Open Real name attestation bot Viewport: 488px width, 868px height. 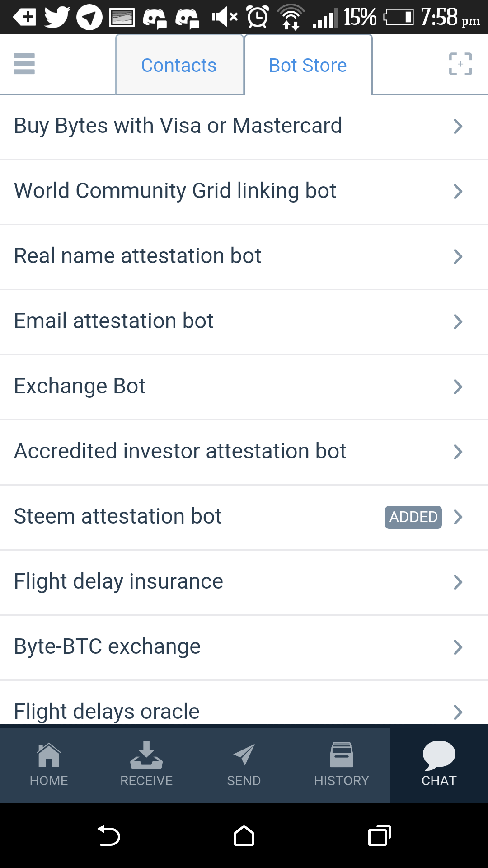point(138,256)
